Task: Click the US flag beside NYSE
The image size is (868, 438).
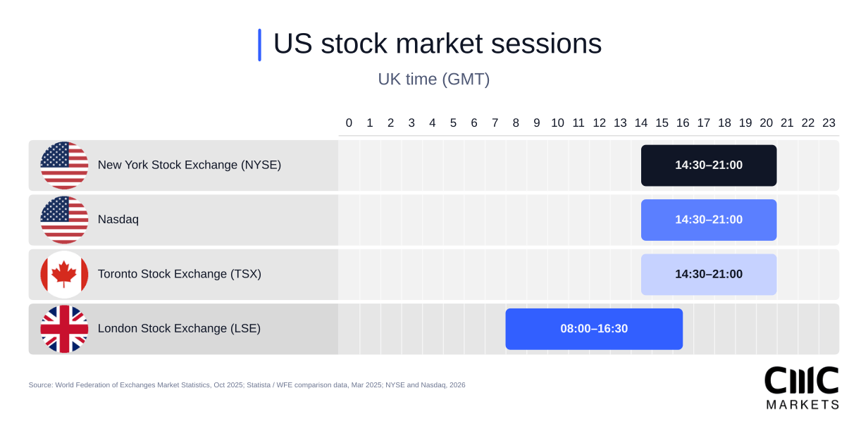Action: (64, 165)
